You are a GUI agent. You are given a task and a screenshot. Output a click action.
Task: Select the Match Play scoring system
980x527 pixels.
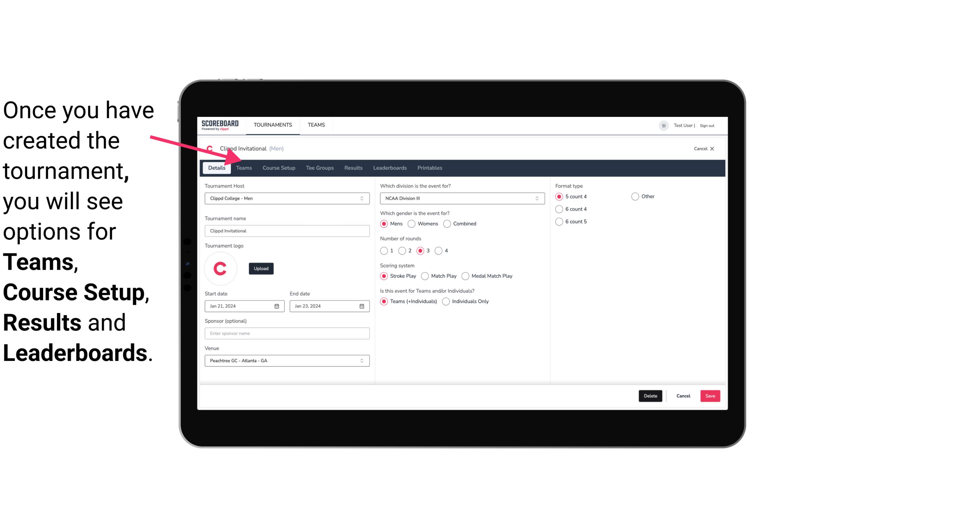click(425, 276)
